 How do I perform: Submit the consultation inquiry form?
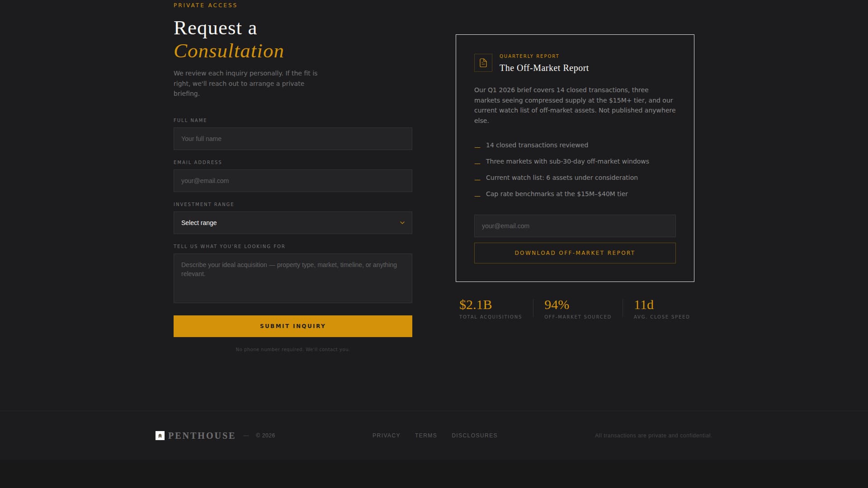pos(292,326)
